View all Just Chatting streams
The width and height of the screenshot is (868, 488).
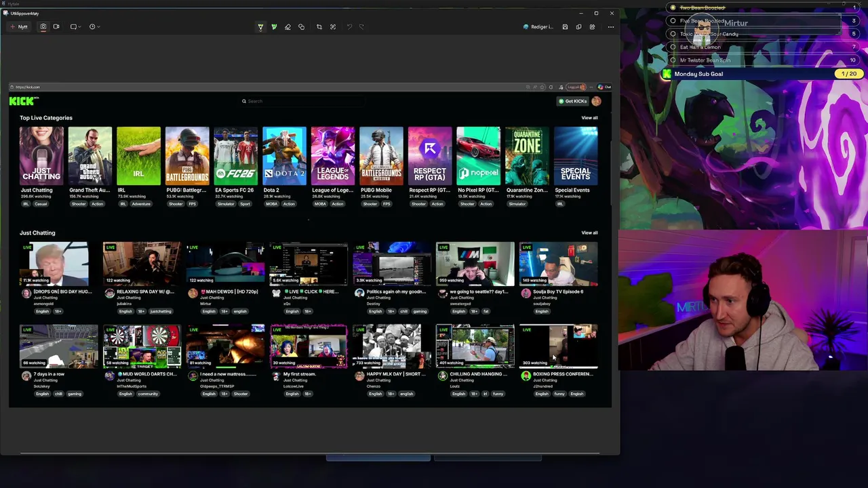tap(589, 232)
